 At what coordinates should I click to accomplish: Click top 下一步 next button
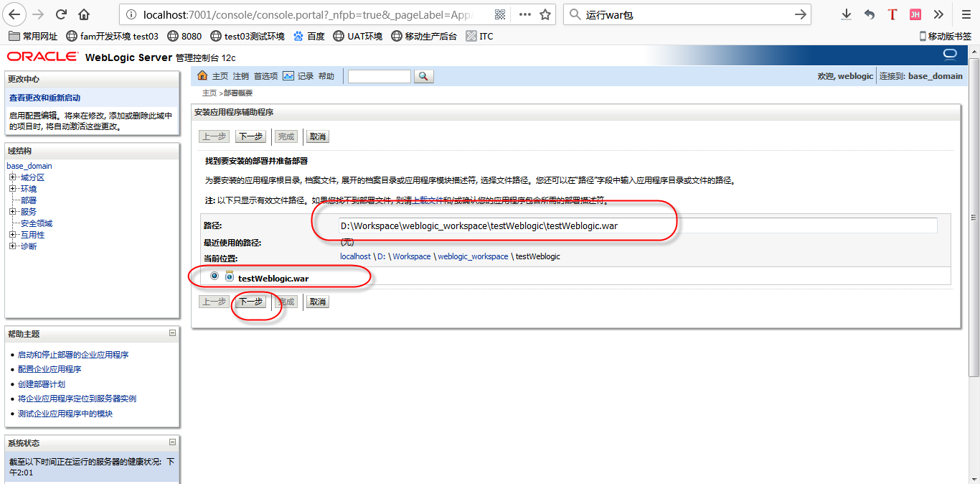(x=250, y=136)
